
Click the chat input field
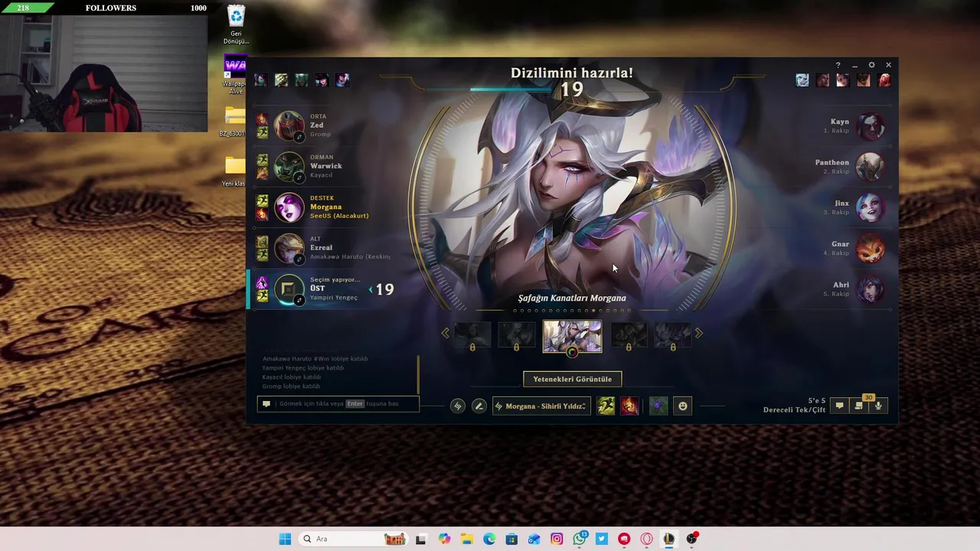[x=338, y=403]
